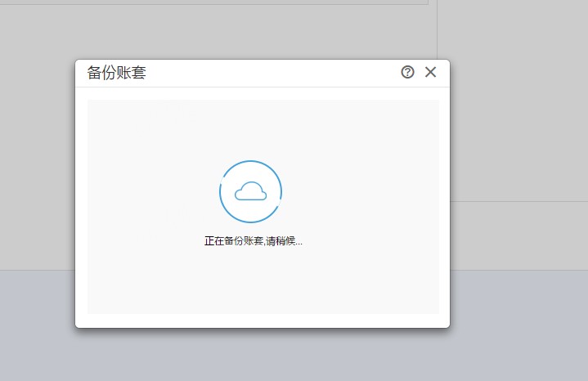Click the white bottom margin of dialog

(x=263, y=320)
